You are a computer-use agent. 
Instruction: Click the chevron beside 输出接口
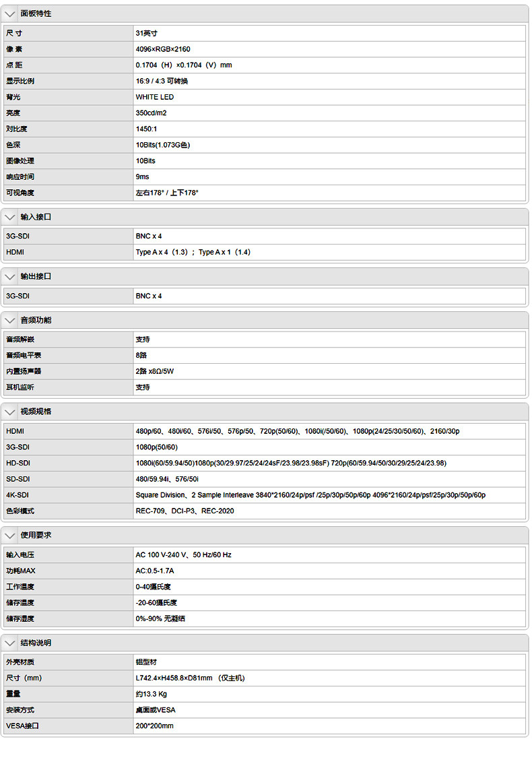(9, 277)
